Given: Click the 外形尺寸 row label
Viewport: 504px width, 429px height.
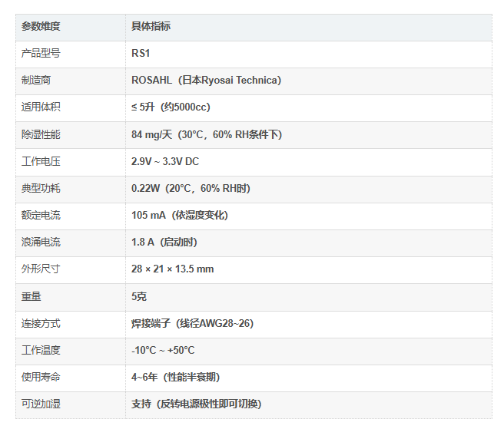Looking at the screenshot, I should 41,269.
